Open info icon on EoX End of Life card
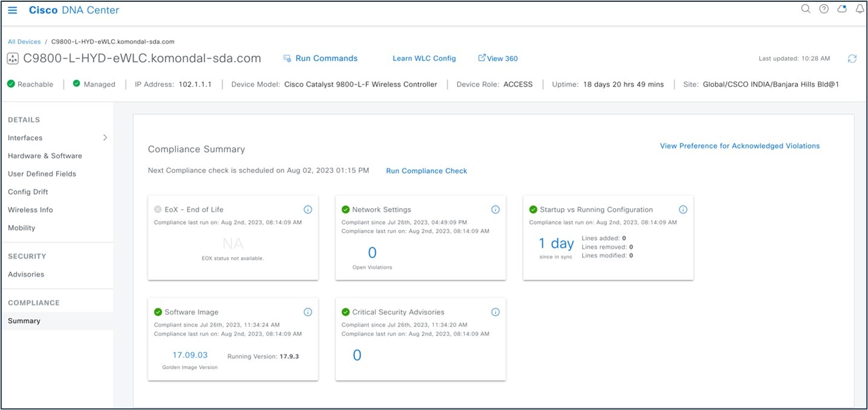The image size is (868, 410). (x=308, y=209)
